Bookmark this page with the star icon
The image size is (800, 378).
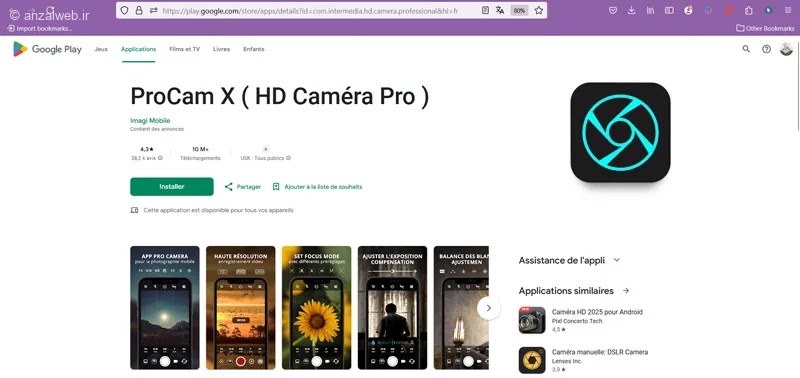pos(538,10)
